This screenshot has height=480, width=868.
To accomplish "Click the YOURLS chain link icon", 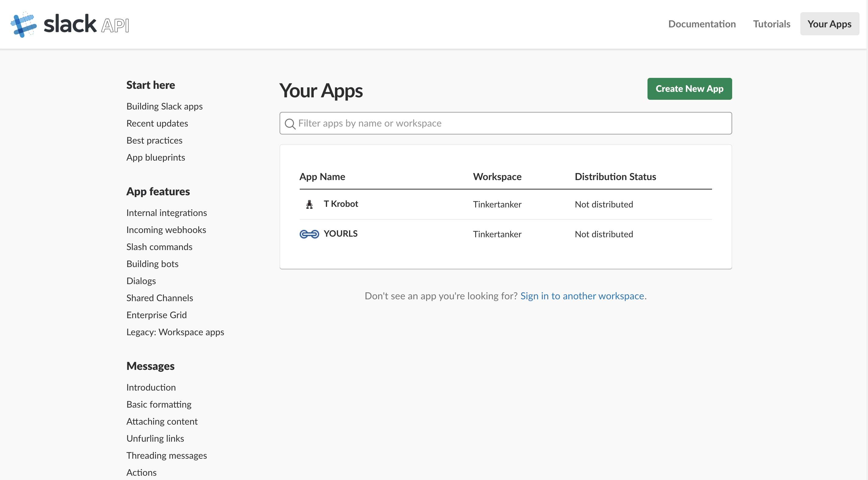I will [x=309, y=234].
